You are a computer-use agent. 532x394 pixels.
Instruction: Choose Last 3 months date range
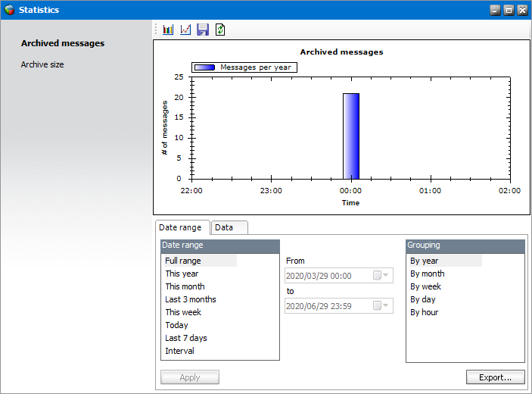click(191, 299)
